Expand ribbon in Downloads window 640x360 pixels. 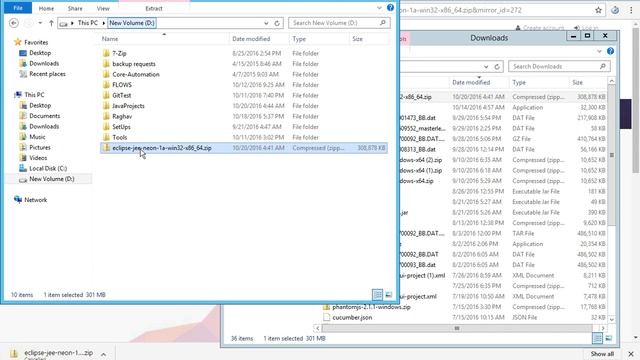pyautogui.click(x=599, y=51)
